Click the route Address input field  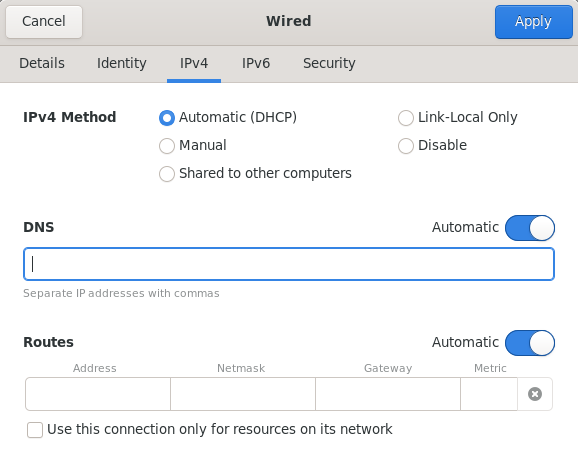point(98,394)
